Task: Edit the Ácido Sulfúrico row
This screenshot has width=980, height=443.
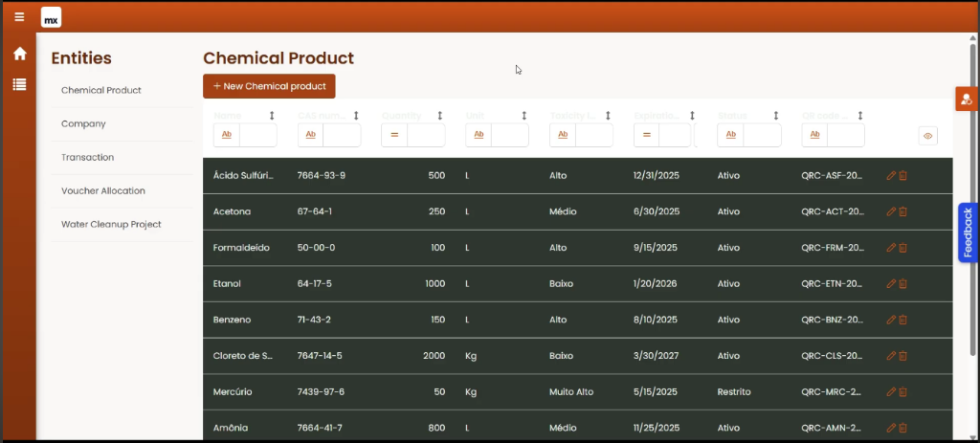Action: coord(891,176)
